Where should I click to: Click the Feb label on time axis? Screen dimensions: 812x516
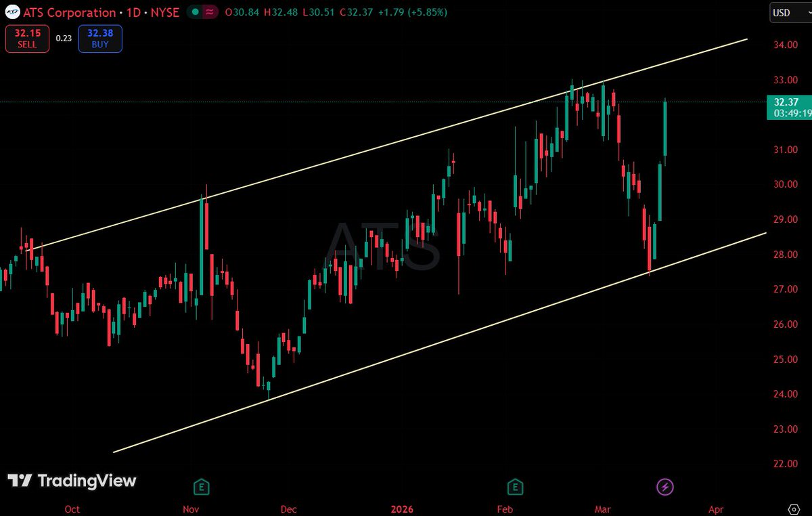point(505,509)
